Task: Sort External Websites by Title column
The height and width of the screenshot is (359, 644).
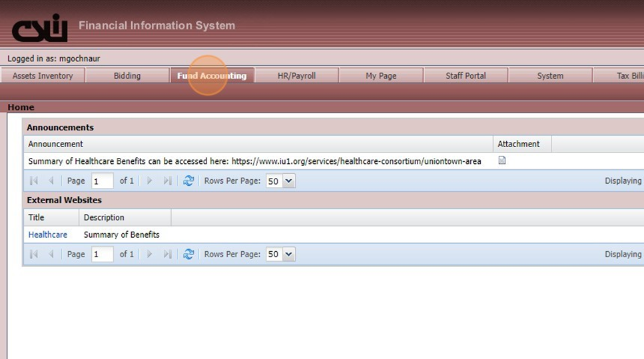Action: [x=37, y=217]
